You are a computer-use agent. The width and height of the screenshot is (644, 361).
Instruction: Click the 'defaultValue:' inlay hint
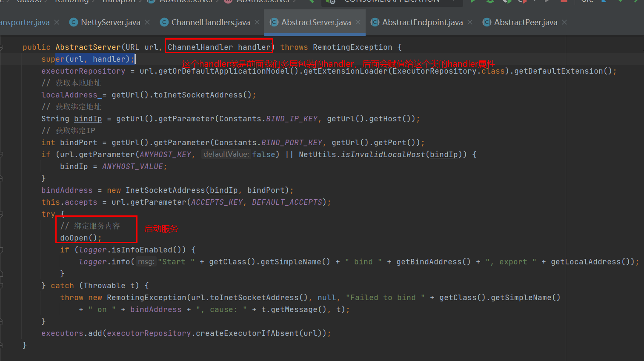pos(226,154)
